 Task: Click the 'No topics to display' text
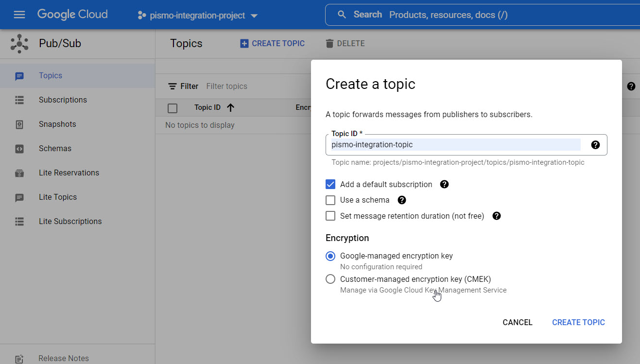pyautogui.click(x=200, y=125)
